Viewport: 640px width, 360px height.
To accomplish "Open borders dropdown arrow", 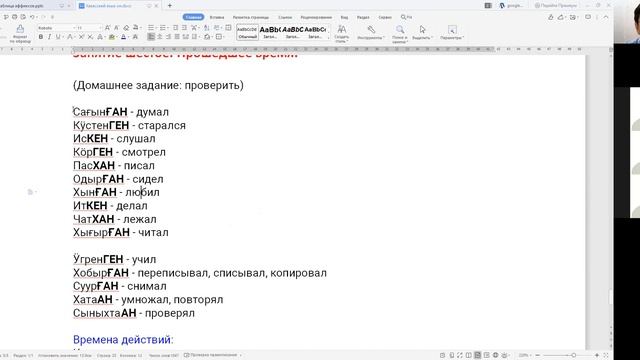I will (224, 37).
